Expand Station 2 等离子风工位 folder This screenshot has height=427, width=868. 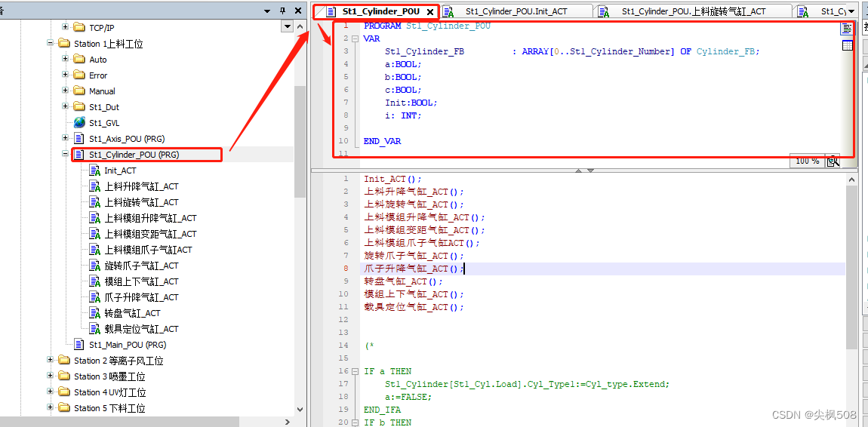(x=51, y=360)
